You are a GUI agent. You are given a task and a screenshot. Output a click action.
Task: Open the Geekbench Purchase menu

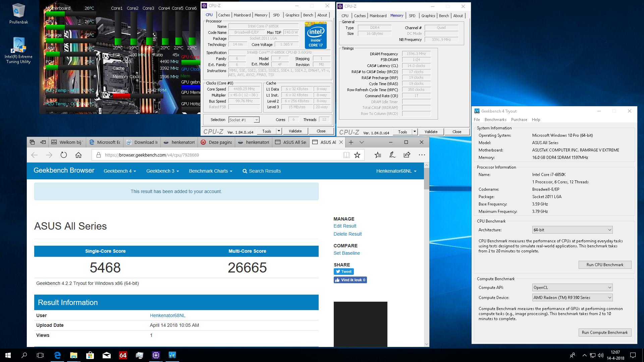pyautogui.click(x=519, y=120)
